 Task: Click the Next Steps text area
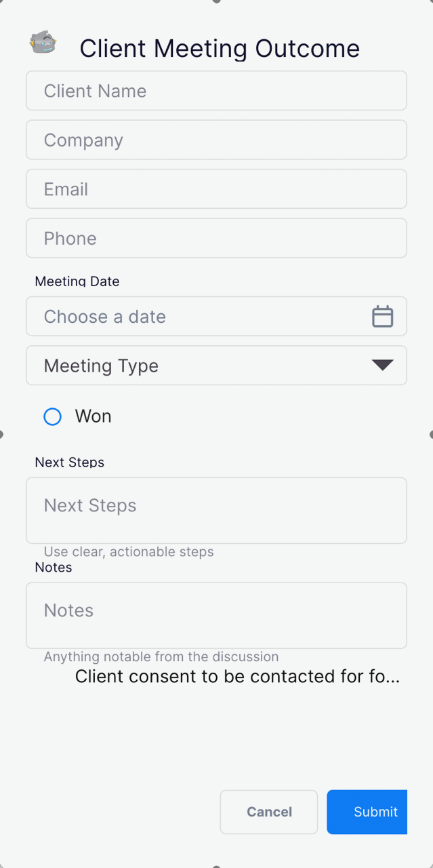(216, 511)
